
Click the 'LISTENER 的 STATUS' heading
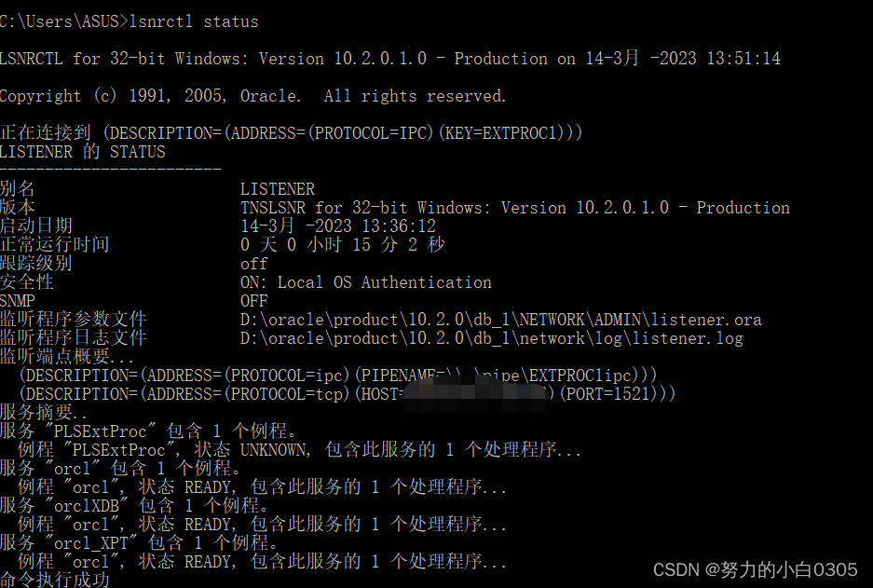click(82, 152)
